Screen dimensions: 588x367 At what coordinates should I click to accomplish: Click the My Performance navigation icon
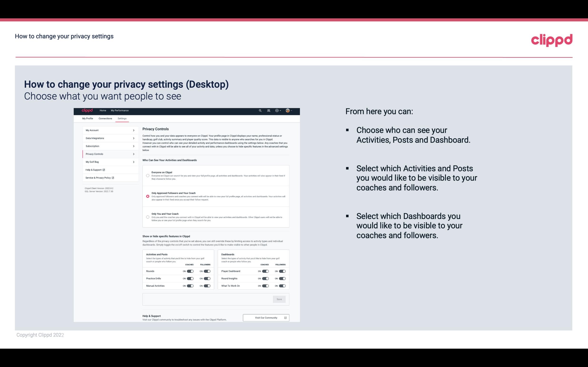pos(120,110)
